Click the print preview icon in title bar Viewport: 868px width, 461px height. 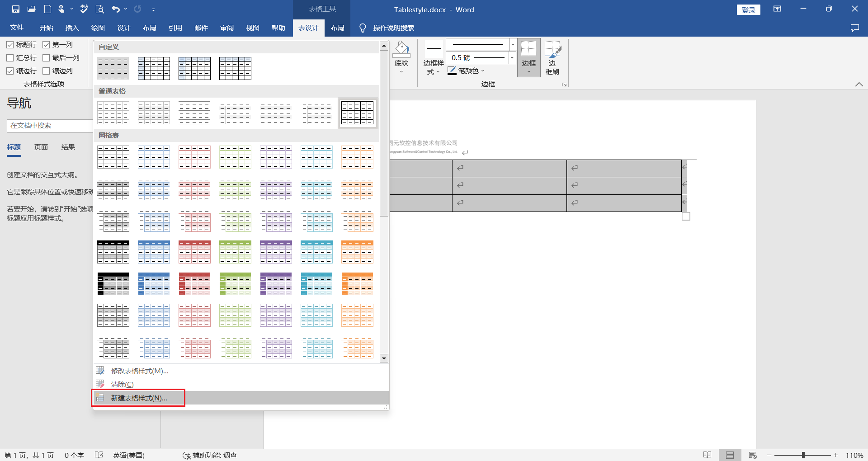(99, 9)
